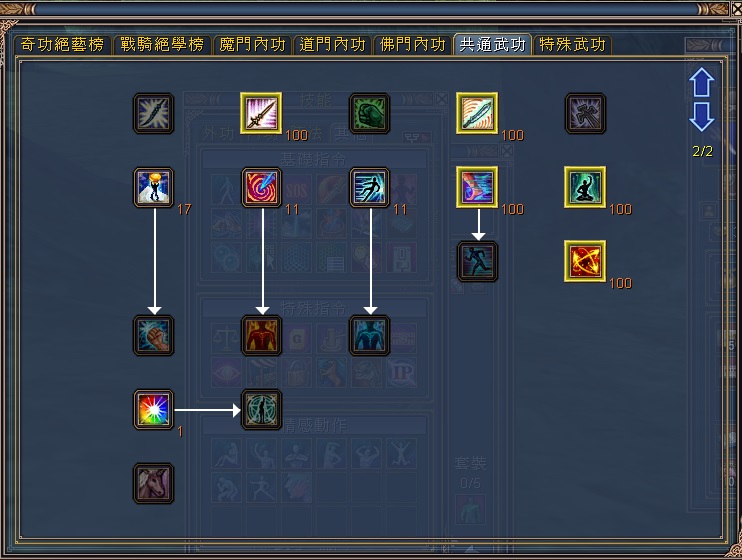The height and width of the screenshot is (560, 742).
Task: Switch to the 奇功絕藝榜 tab
Action: coord(62,44)
